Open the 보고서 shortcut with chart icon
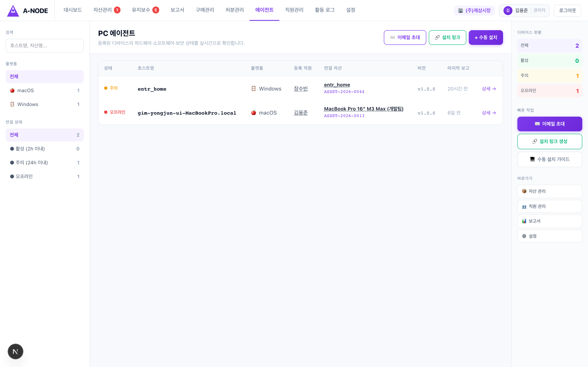This screenshot has width=588, height=367. [x=549, y=221]
